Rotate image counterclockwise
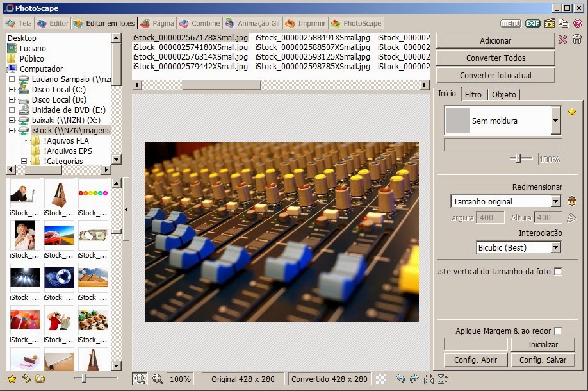588x391 pixels. tap(400, 379)
